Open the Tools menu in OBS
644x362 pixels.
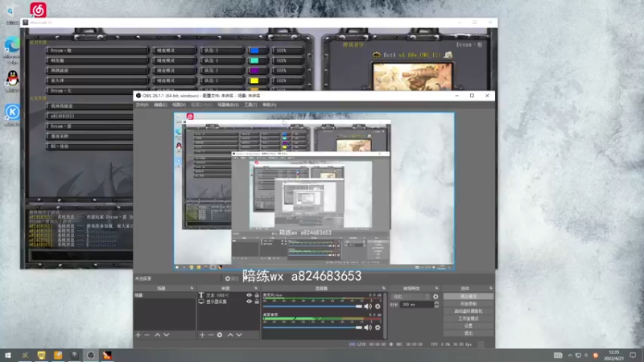pos(250,105)
